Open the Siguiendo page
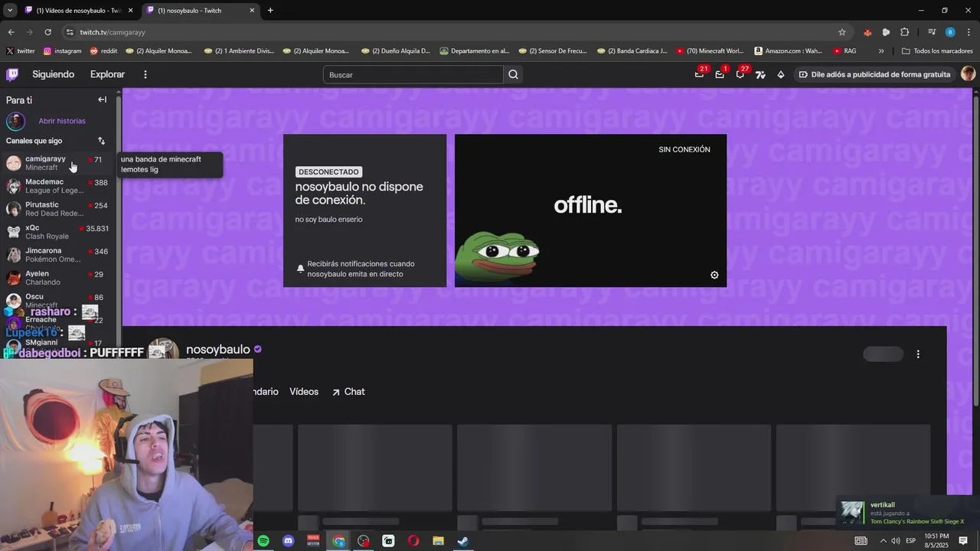 (x=53, y=74)
